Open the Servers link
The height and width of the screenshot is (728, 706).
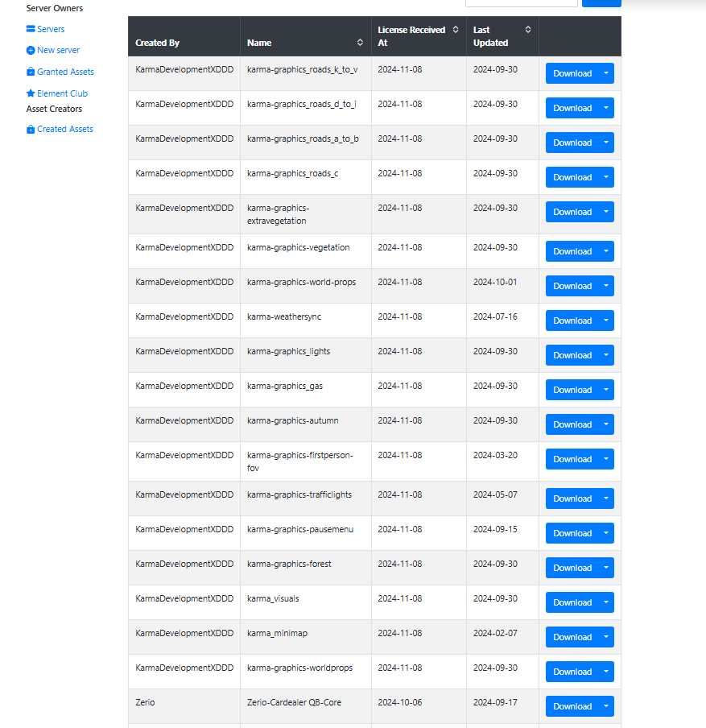coord(51,29)
